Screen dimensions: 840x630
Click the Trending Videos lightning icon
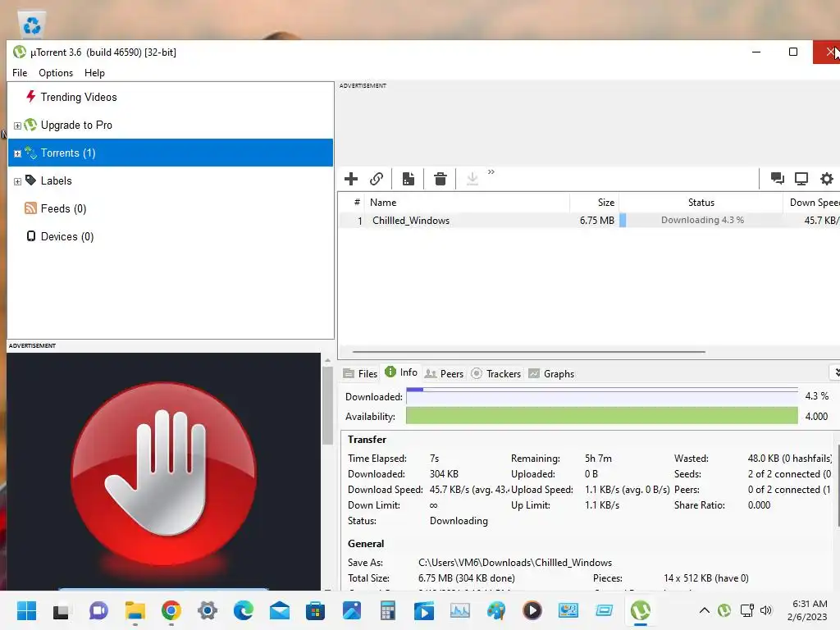pos(30,97)
